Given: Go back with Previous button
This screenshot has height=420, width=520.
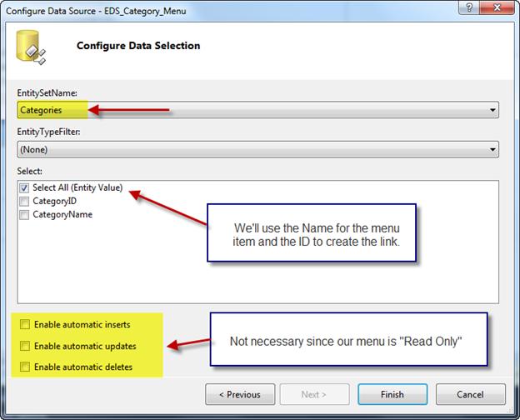Looking at the screenshot, I should (239, 394).
